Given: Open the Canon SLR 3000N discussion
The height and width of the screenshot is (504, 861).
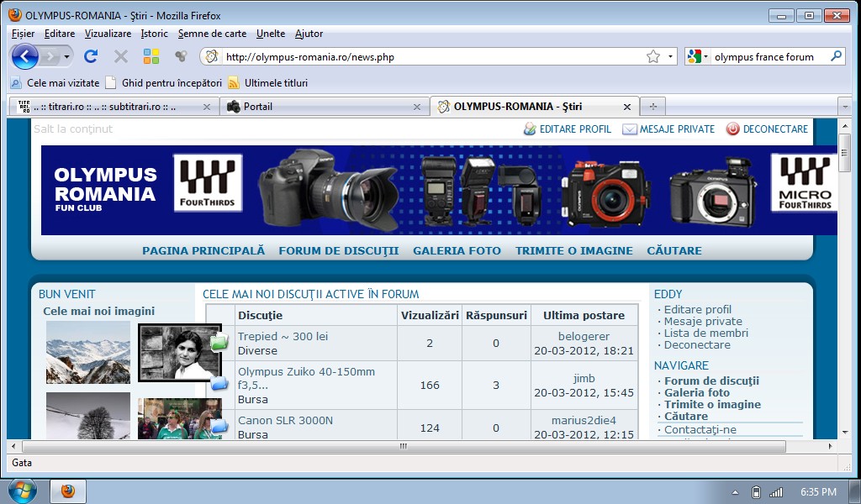Looking at the screenshot, I should point(286,420).
